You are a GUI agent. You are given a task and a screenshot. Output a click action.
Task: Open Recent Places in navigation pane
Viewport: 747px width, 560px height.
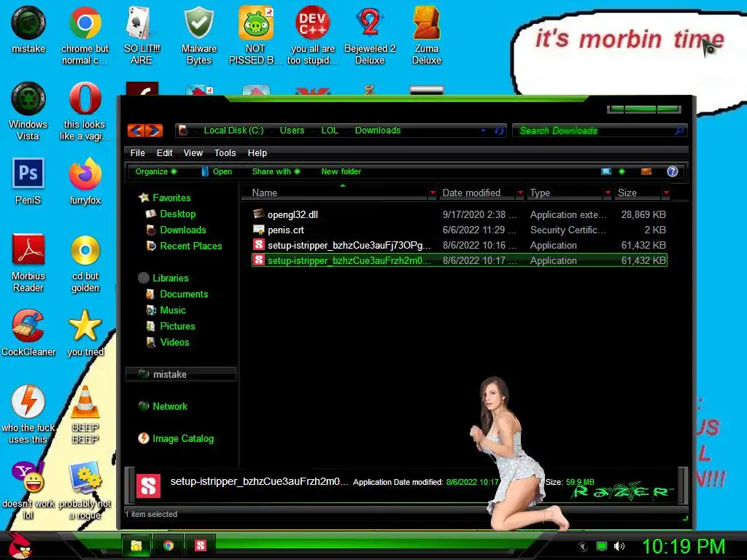click(x=191, y=246)
